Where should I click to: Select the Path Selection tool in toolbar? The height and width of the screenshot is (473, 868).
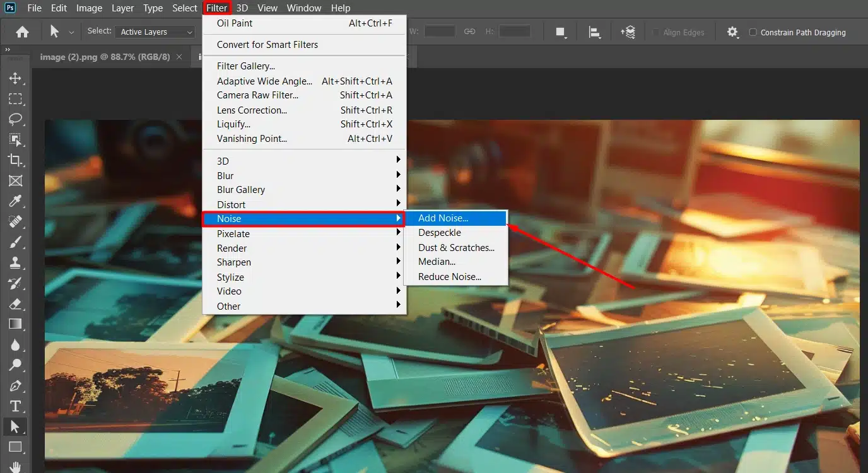pos(15,427)
